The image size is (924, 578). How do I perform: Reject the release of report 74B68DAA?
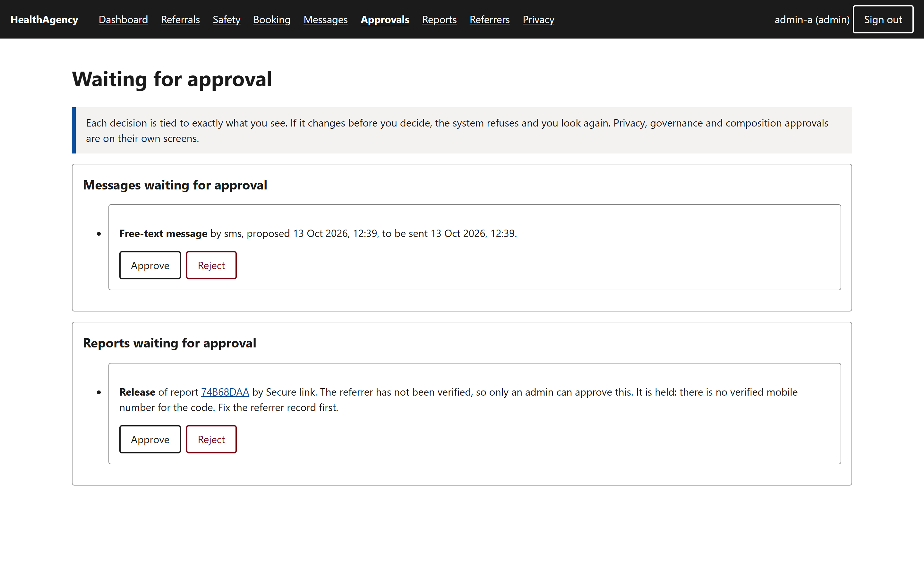click(211, 439)
